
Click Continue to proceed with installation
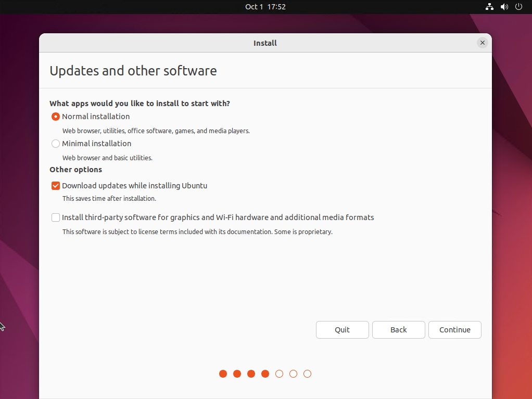click(x=455, y=330)
